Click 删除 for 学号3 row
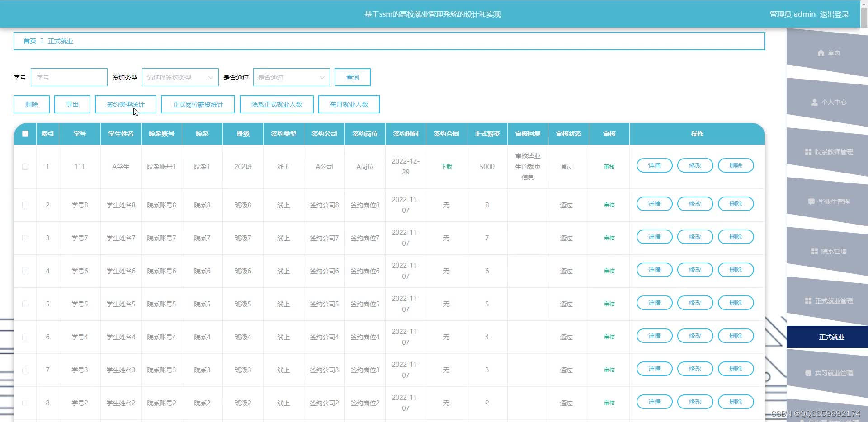 pos(736,369)
